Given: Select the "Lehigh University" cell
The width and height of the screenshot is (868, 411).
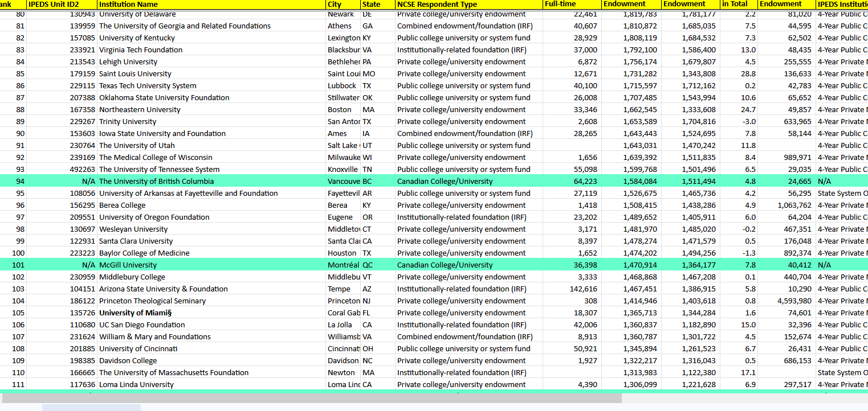Looking at the screenshot, I should pos(211,62).
